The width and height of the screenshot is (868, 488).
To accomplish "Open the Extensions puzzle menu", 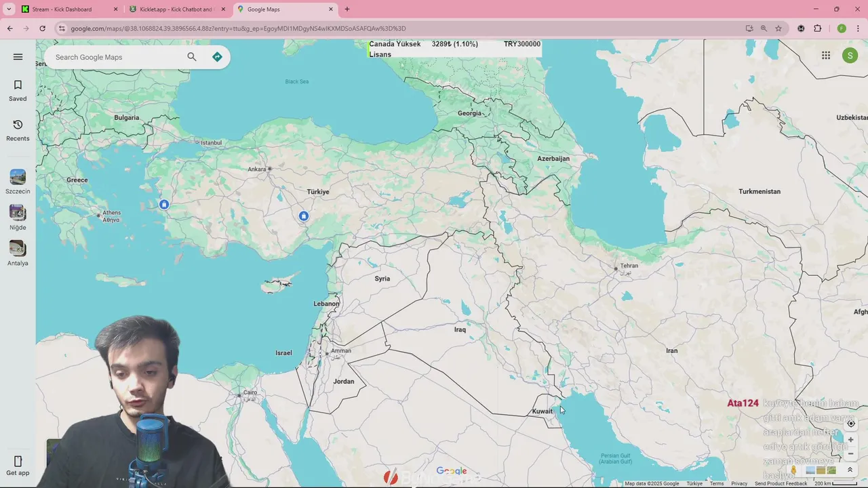I will pyautogui.click(x=817, y=28).
